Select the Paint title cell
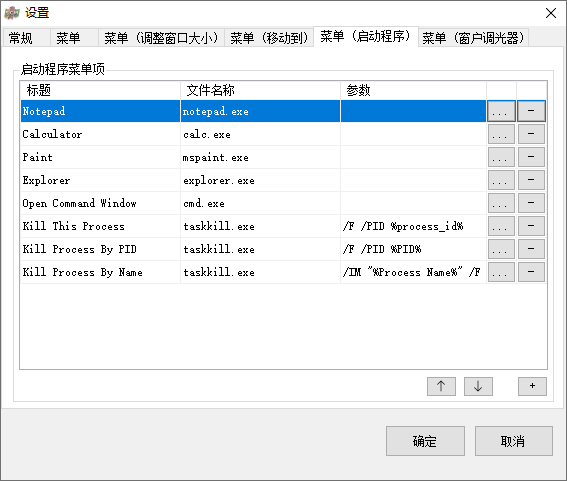The width and height of the screenshot is (567, 481). click(x=100, y=157)
